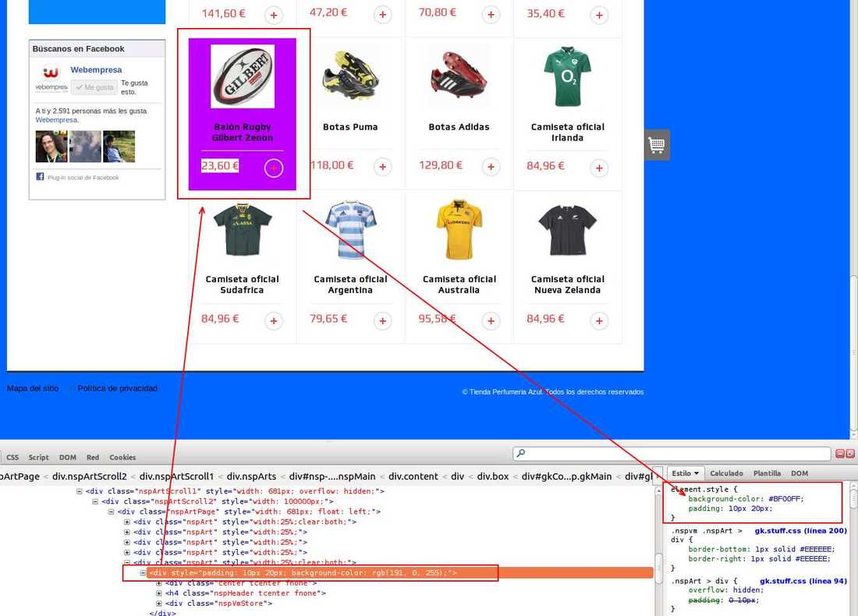This screenshot has height=616, width=858.
Task: Open gk.stuff.css (línea 200) source link
Action: point(800,531)
